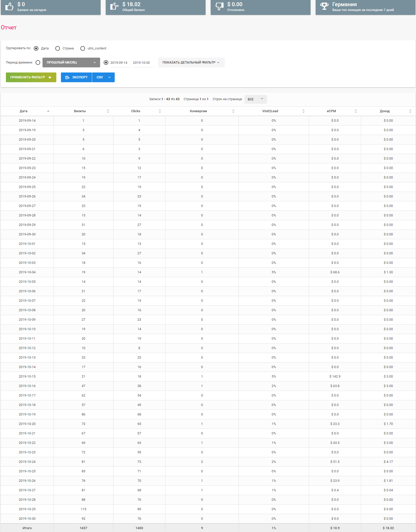
Task: Open the CSV export format dropdown
Action: point(103,77)
